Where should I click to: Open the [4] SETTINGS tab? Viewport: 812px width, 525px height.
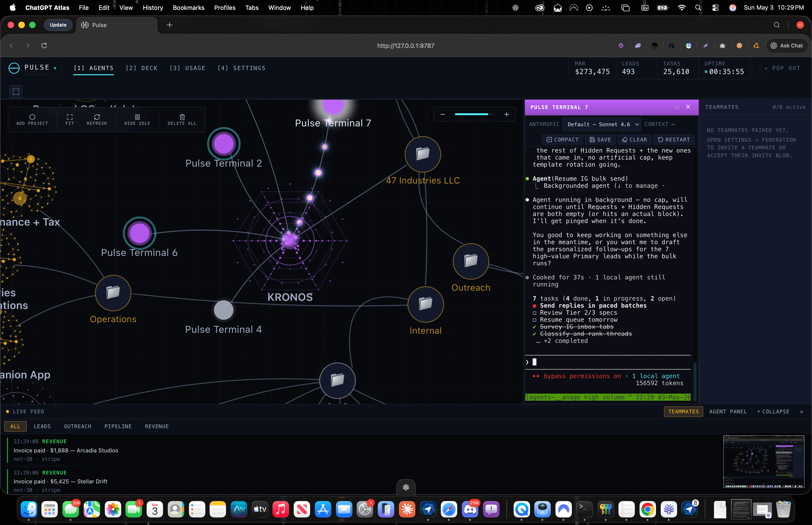tap(241, 68)
